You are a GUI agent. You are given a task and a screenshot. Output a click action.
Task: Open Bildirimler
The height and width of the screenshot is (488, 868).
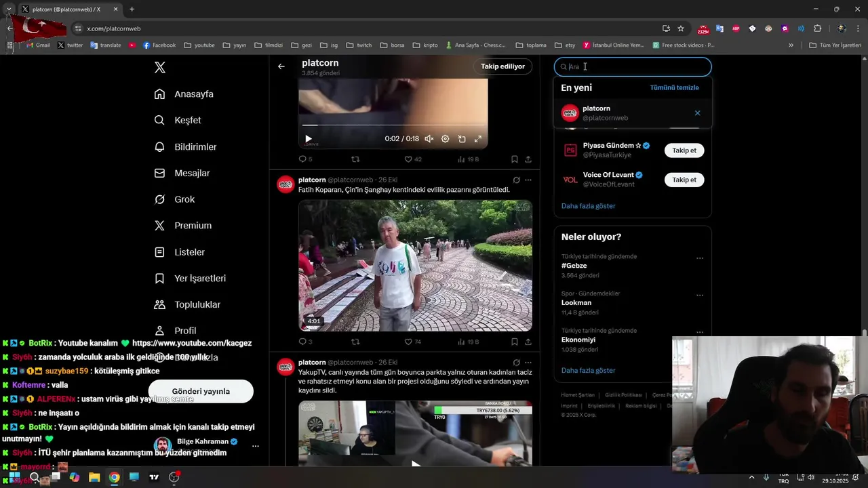tap(186, 147)
